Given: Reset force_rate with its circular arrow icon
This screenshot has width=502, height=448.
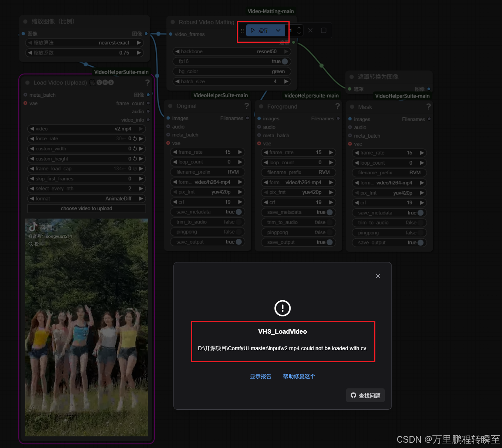Looking at the screenshot, I should coord(135,139).
